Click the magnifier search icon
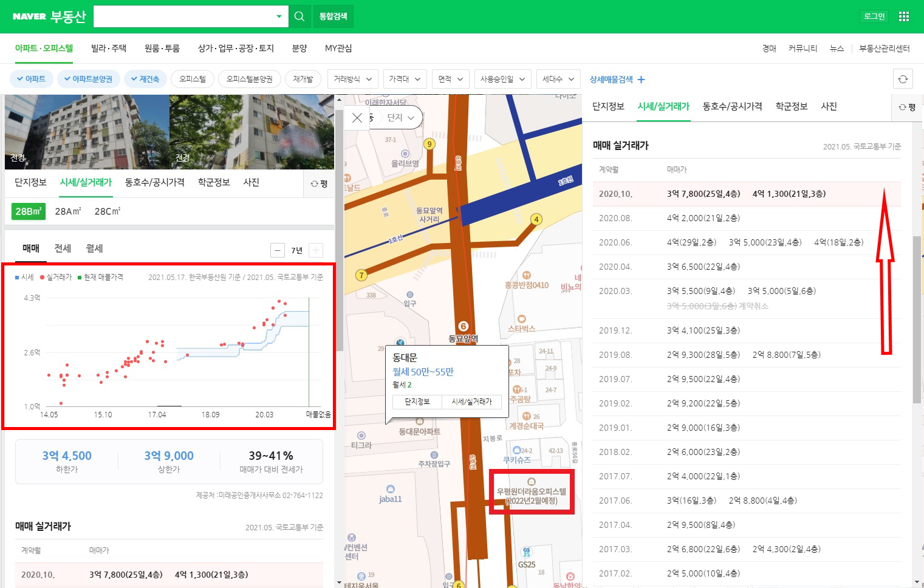924x588 pixels. [x=299, y=16]
